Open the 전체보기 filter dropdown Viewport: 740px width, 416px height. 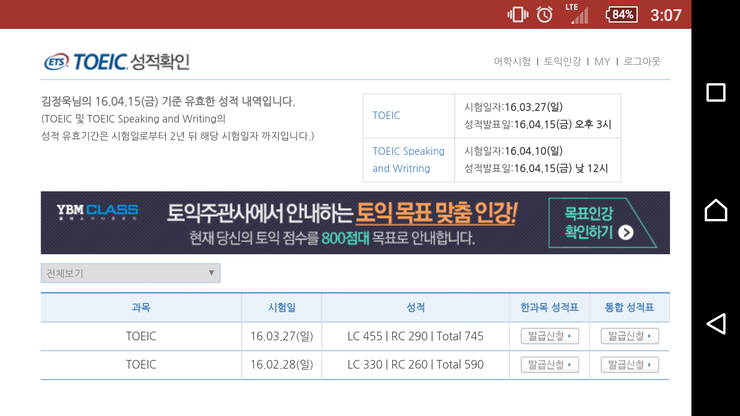(131, 273)
